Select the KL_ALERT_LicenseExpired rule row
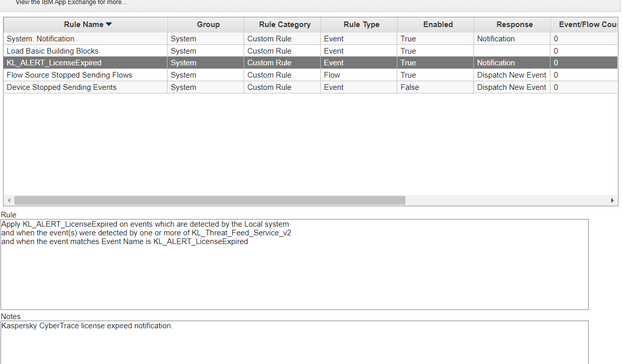The width and height of the screenshot is (623, 364). click(85, 62)
